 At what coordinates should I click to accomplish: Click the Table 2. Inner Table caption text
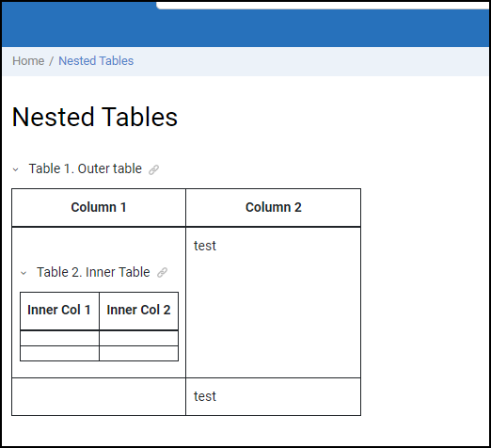(93, 272)
